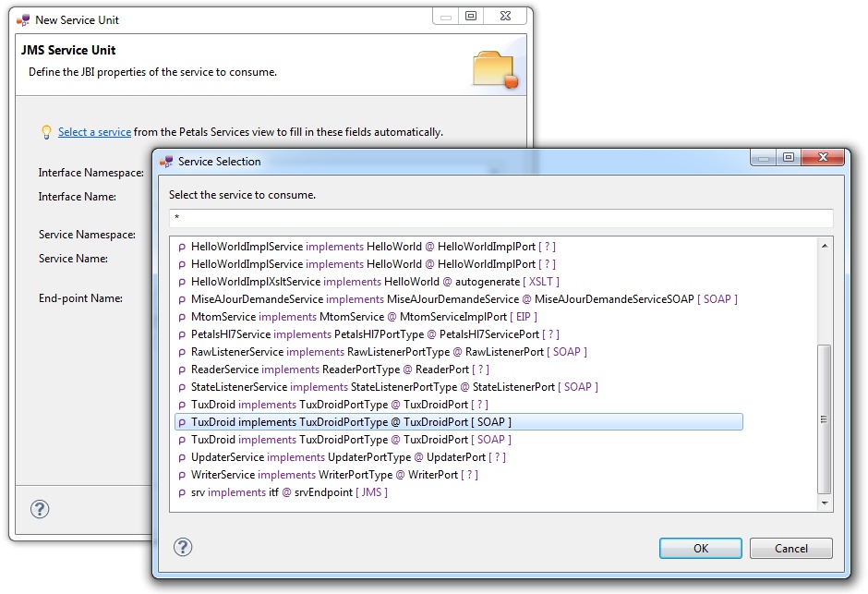
Task: Click the icon beside WriterService entry
Action: 182,476
